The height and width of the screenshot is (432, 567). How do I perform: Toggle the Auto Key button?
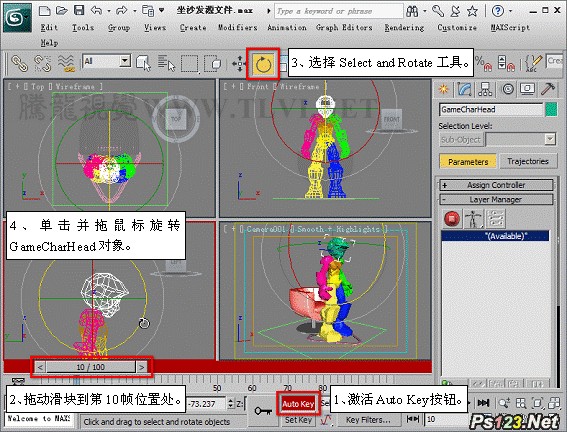tap(298, 404)
